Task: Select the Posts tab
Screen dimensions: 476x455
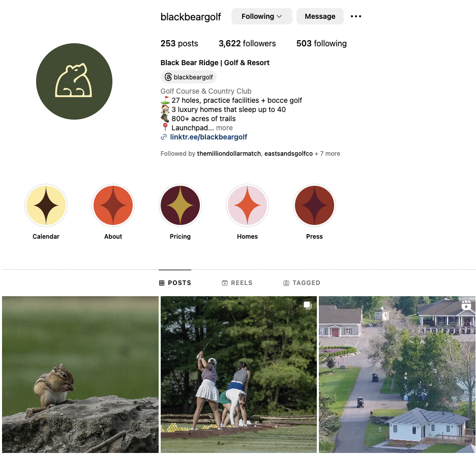Action: pyautogui.click(x=175, y=283)
